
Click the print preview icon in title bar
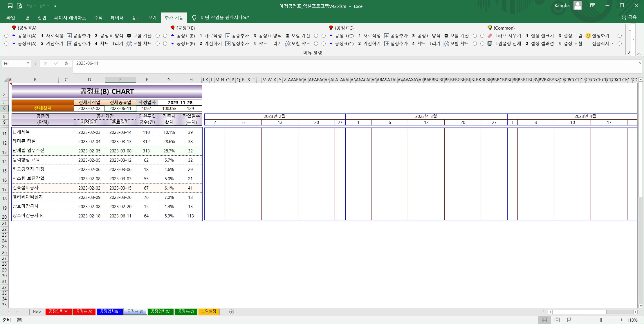pyautogui.click(x=20, y=6)
